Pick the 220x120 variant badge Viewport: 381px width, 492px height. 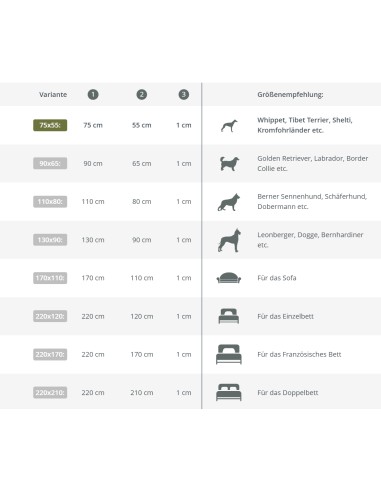click(x=50, y=316)
